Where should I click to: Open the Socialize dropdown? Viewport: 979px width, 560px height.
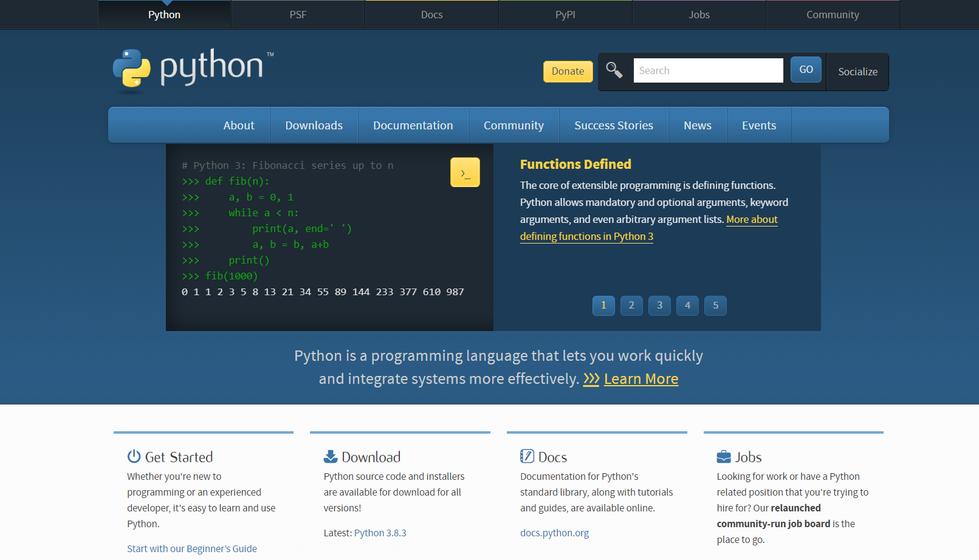(x=857, y=72)
